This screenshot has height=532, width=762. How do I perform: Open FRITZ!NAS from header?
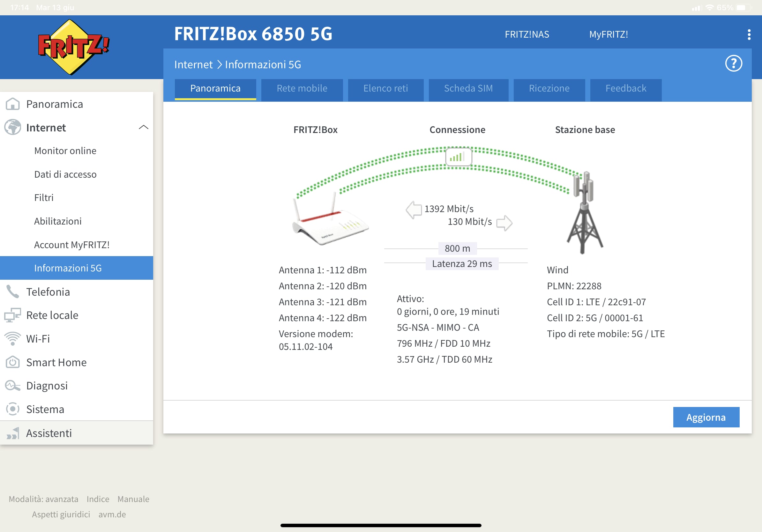pos(527,34)
